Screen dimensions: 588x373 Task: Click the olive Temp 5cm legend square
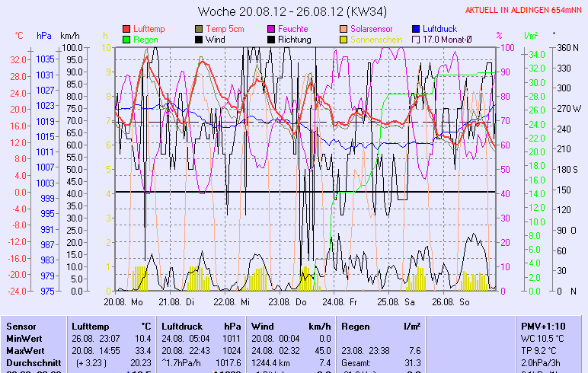coord(199,29)
